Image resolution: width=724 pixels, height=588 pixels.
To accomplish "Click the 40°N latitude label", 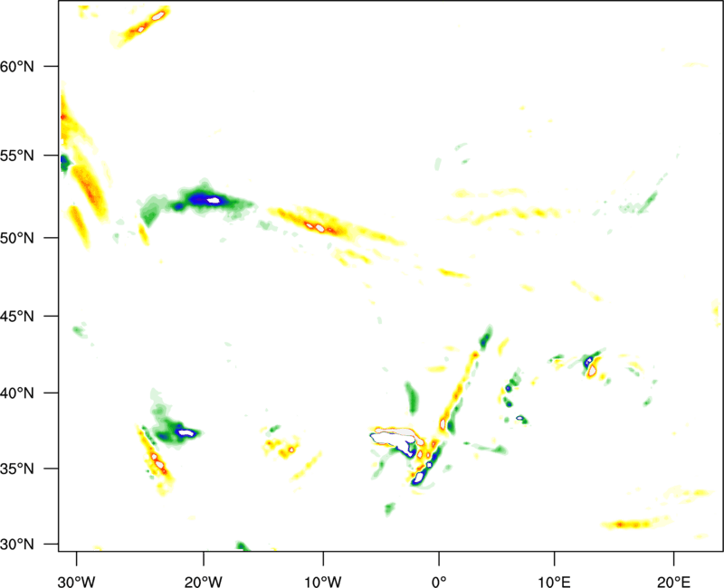I will coord(17,394).
